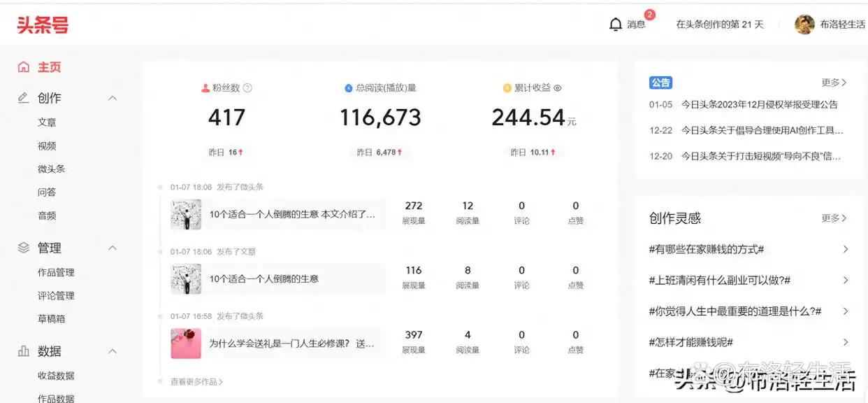Click the 布洛轻生活 profile avatar
This screenshot has width=868, height=403.
(x=803, y=23)
